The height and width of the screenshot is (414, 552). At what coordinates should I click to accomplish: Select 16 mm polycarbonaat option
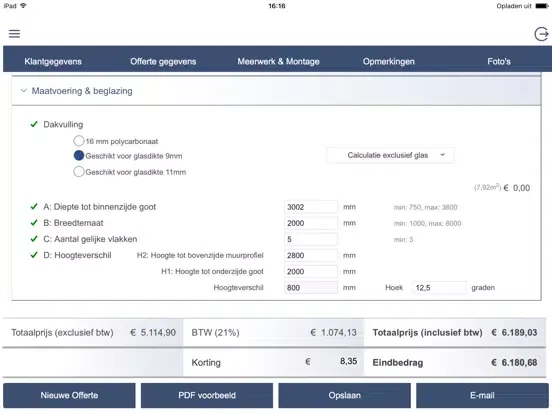(79, 141)
